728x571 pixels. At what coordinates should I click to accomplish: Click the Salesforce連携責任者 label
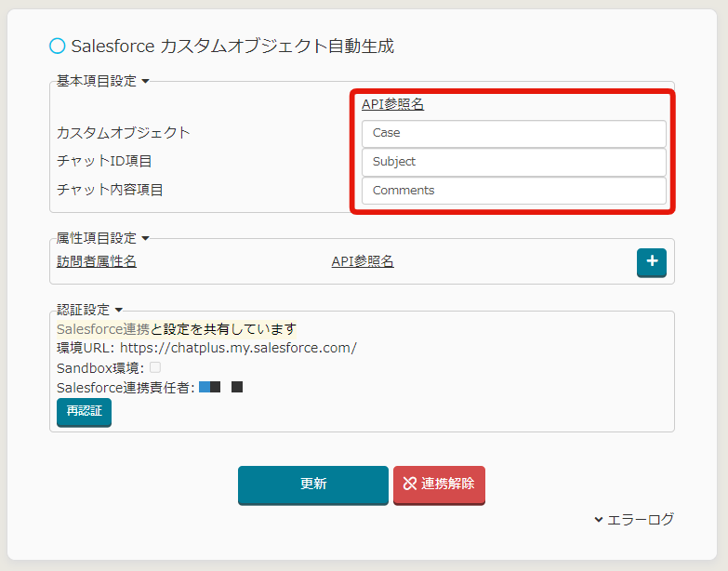(x=126, y=388)
